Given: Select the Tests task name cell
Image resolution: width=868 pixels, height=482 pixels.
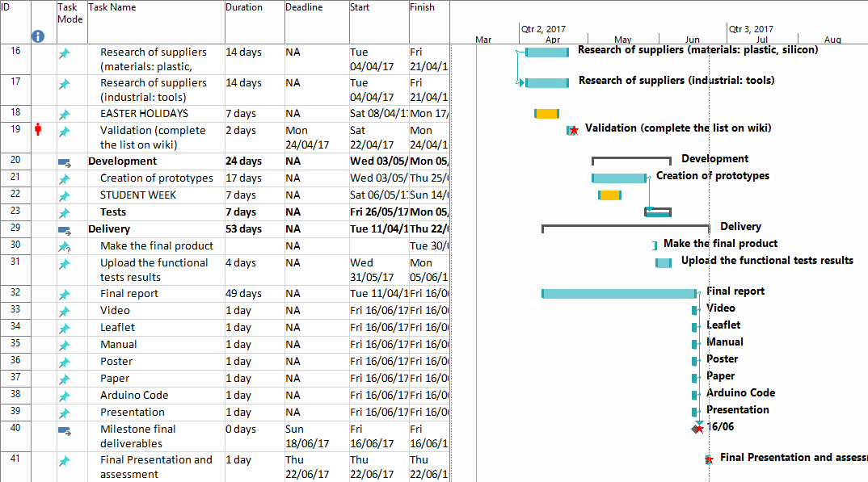Looking at the screenshot, I should click(113, 212).
